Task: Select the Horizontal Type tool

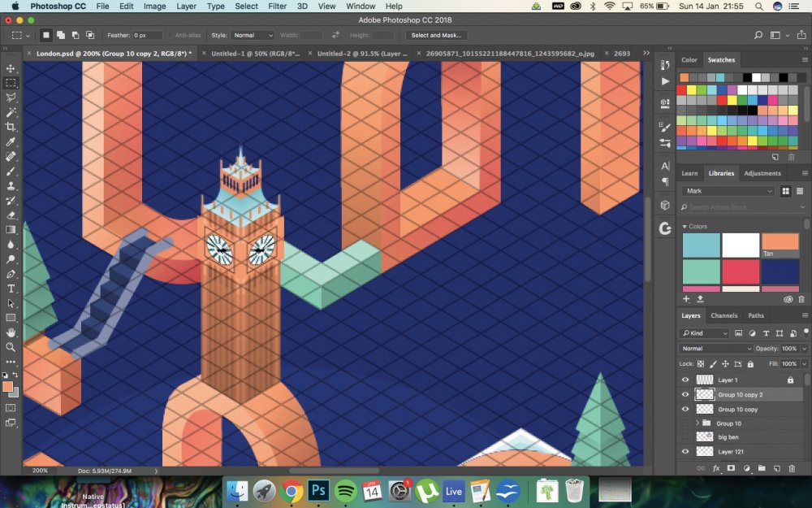Action: tap(11, 289)
